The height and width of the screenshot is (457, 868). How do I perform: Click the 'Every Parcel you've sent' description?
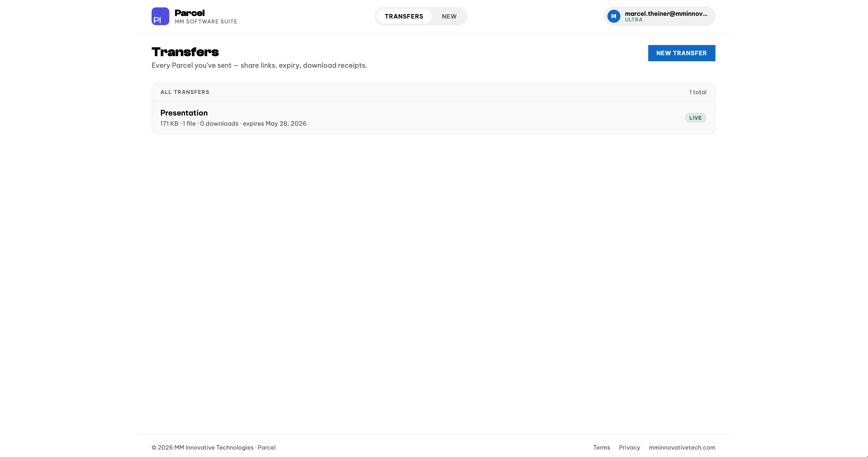point(259,65)
